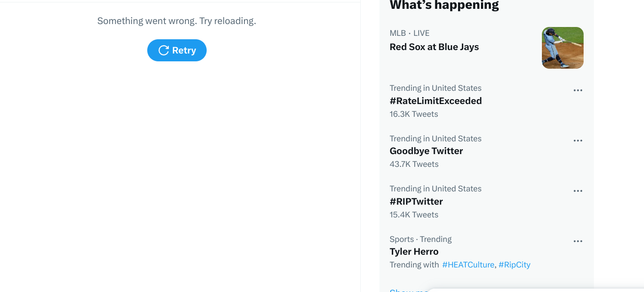644x292 pixels.
Task: Open the Tyler Herro sports trend
Action: pos(414,252)
